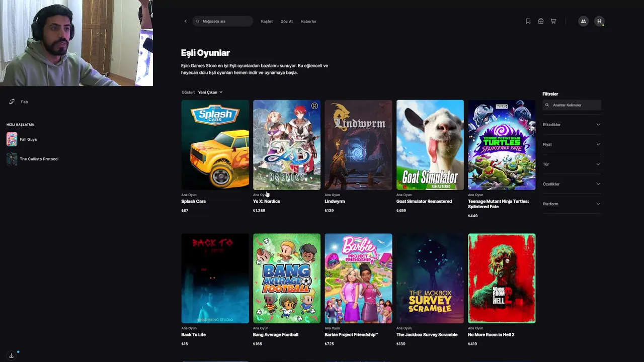Click the Teenage Mutant Ninja Turtles: Splintered Fate title

498,204
